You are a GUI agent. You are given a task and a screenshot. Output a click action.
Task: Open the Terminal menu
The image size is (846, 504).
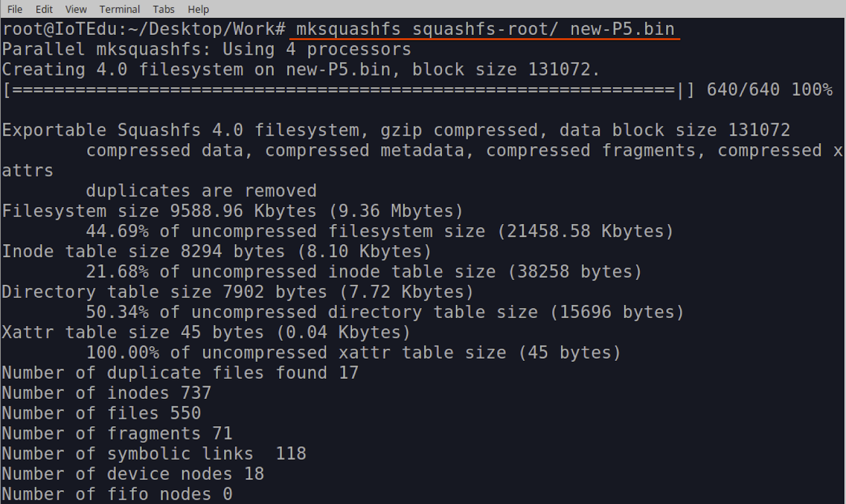[x=119, y=9]
